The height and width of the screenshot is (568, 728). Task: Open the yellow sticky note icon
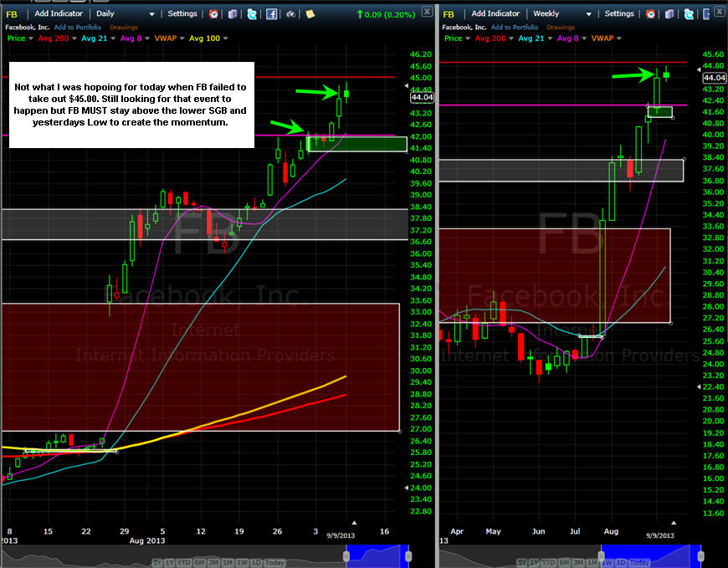pos(310,14)
